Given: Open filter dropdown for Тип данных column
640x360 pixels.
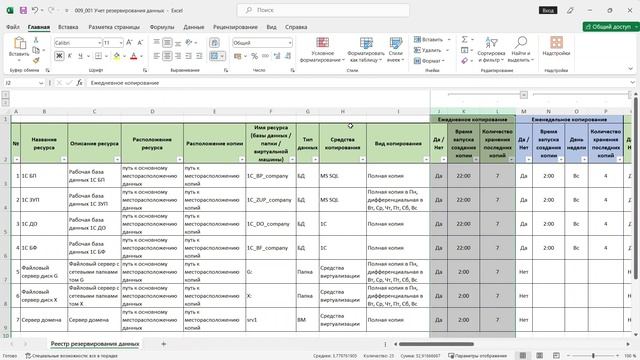Looking at the screenshot, I should [x=315, y=160].
